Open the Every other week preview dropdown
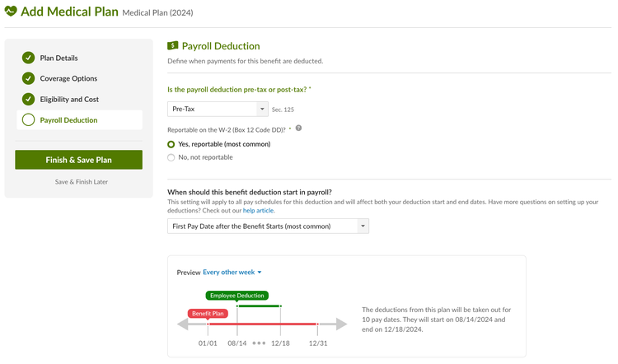 (232, 273)
